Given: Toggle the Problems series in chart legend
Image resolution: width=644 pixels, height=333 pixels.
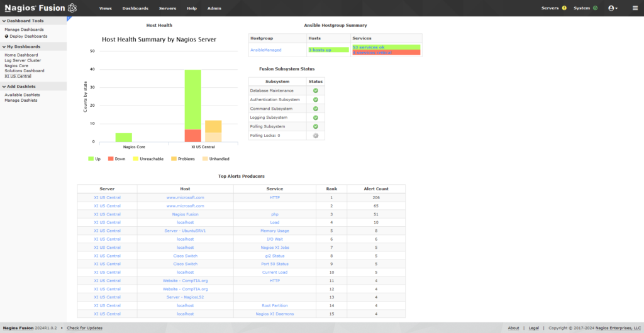Looking at the screenshot, I should 181,159.
